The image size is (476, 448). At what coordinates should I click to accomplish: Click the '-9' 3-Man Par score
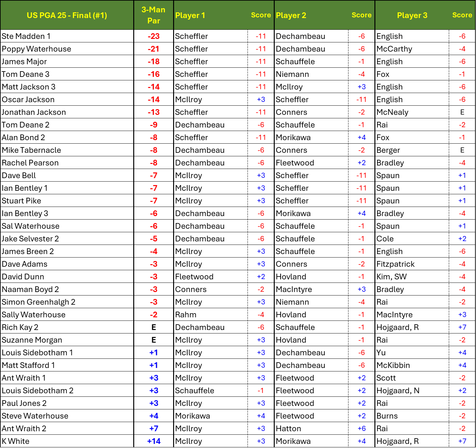153,125
